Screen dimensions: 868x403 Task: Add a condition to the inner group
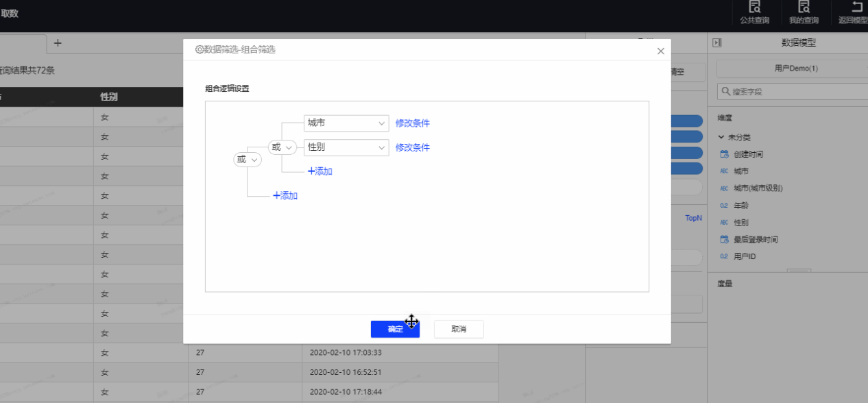tap(320, 171)
